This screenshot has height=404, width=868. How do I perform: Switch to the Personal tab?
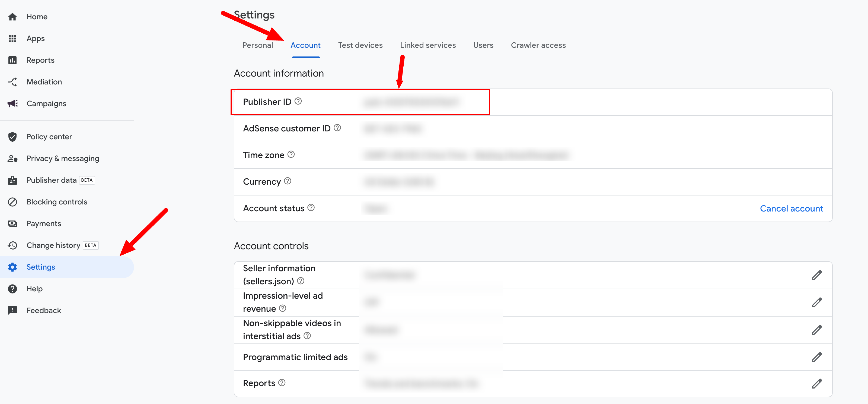257,45
